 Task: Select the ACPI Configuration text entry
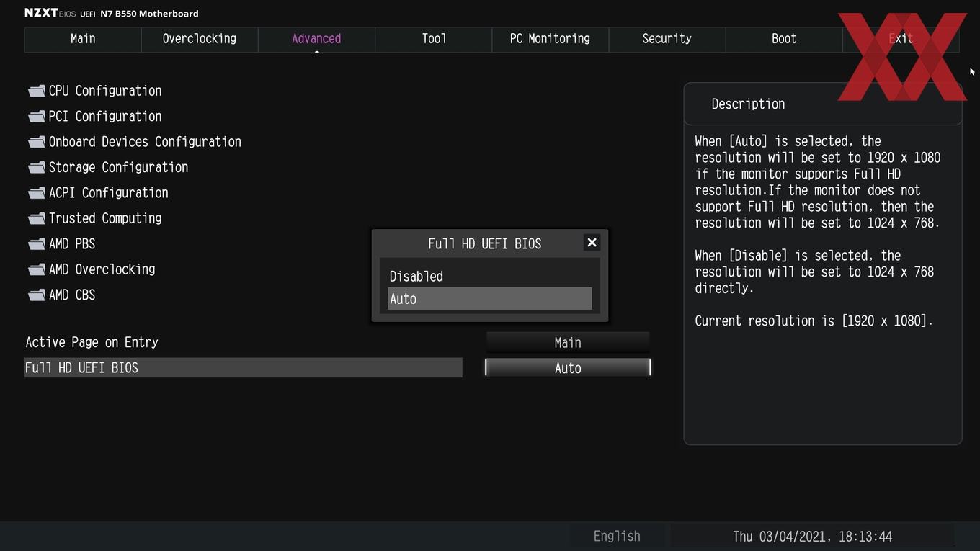[x=108, y=193]
